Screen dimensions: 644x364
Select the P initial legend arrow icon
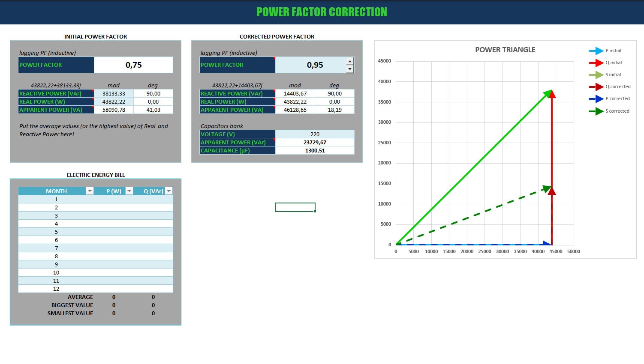(x=598, y=51)
